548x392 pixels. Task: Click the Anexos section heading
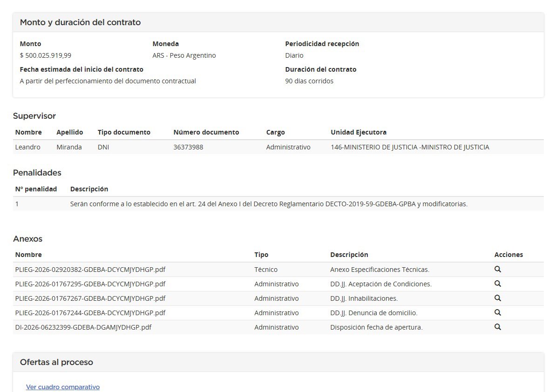[27, 239]
